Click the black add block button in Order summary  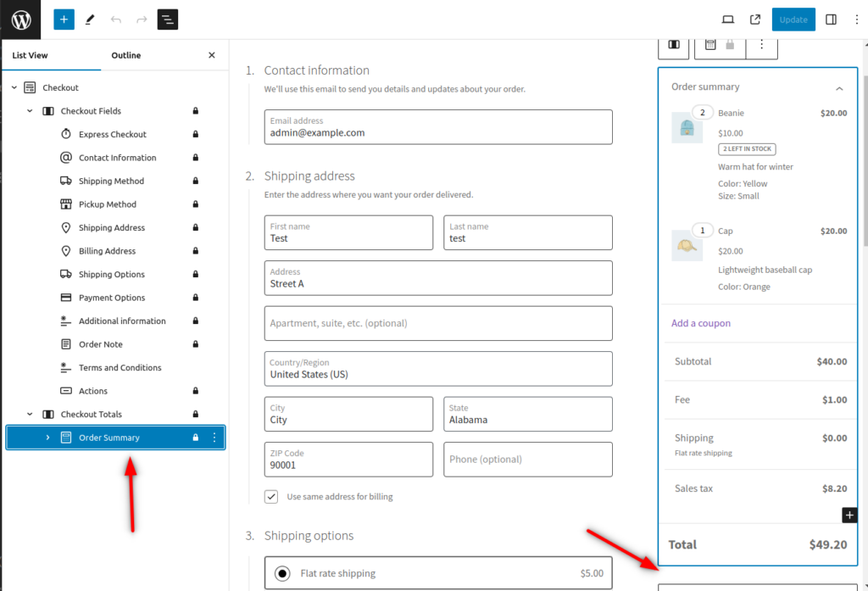pos(849,516)
